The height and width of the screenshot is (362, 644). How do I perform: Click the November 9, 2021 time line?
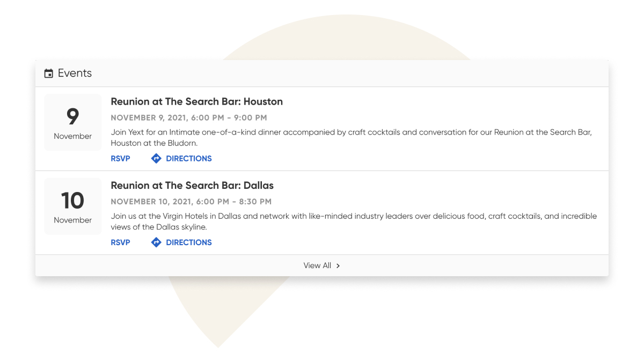(188, 117)
